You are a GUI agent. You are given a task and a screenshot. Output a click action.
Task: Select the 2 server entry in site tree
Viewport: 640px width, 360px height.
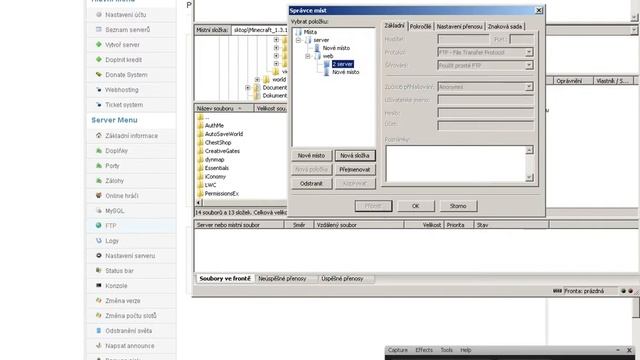[x=342, y=64]
